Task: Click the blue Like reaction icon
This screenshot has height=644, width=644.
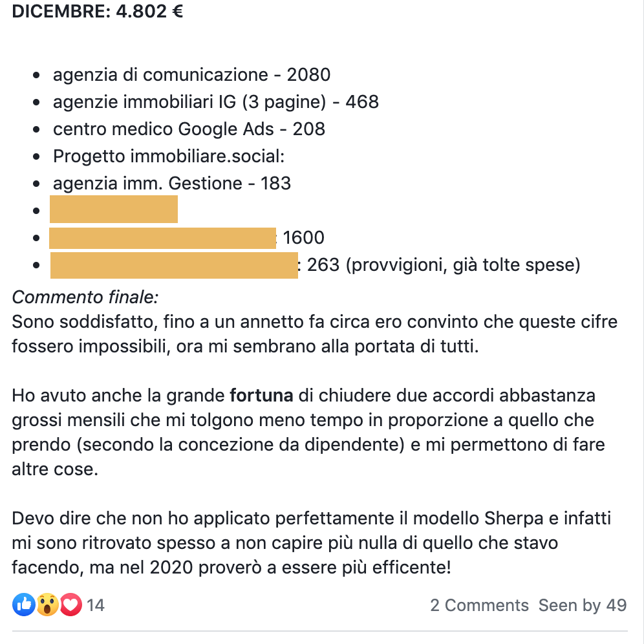Action: [24, 605]
